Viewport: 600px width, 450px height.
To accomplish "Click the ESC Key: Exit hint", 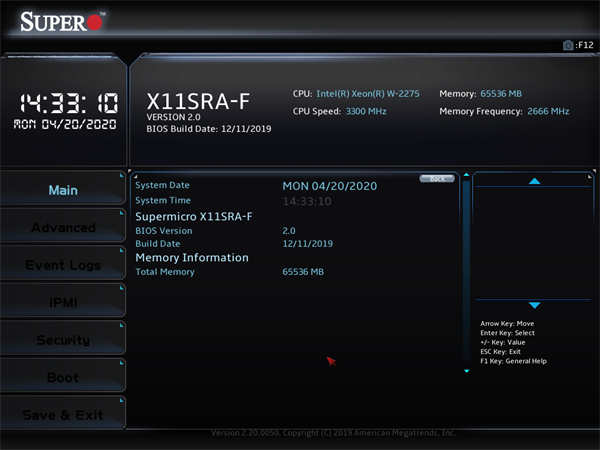I will pyautogui.click(x=501, y=352).
